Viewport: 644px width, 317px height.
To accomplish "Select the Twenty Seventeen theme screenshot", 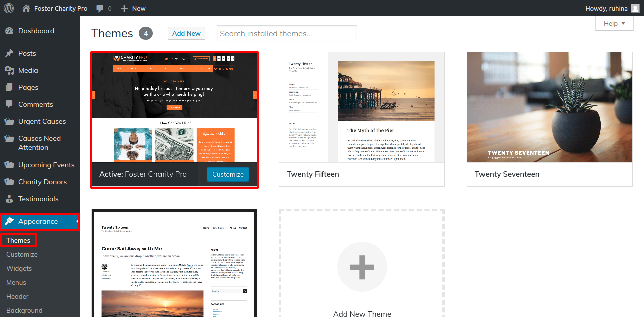I will pos(550,107).
